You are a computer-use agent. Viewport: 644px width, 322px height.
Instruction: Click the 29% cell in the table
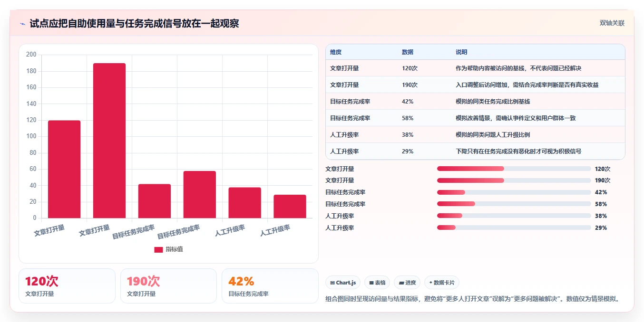click(408, 152)
